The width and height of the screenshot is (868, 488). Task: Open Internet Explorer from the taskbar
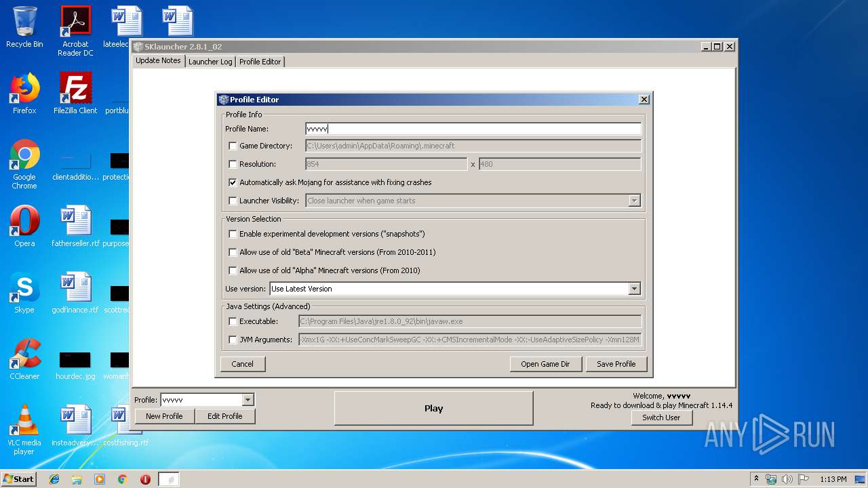pyautogui.click(x=54, y=479)
